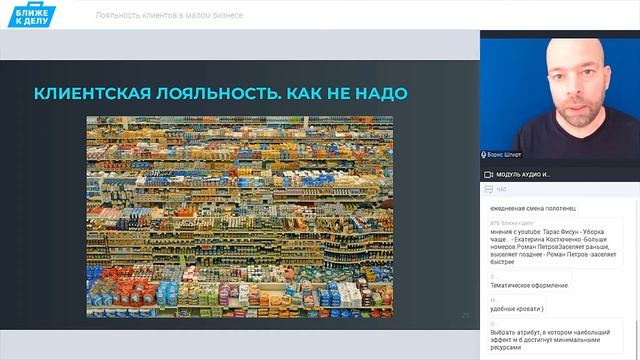Click the webinar title Лояльность клиентов в малом бизнесе
This screenshot has width=640, height=360.
point(169,15)
